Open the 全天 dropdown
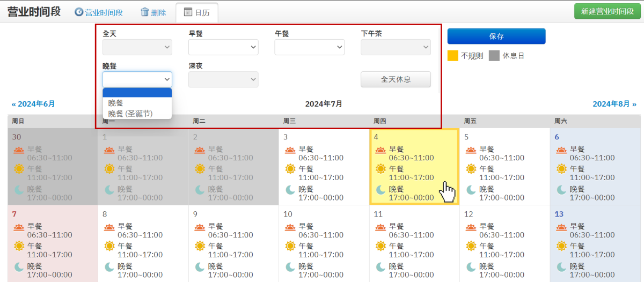Screen dimensions: 644x282 point(137,47)
